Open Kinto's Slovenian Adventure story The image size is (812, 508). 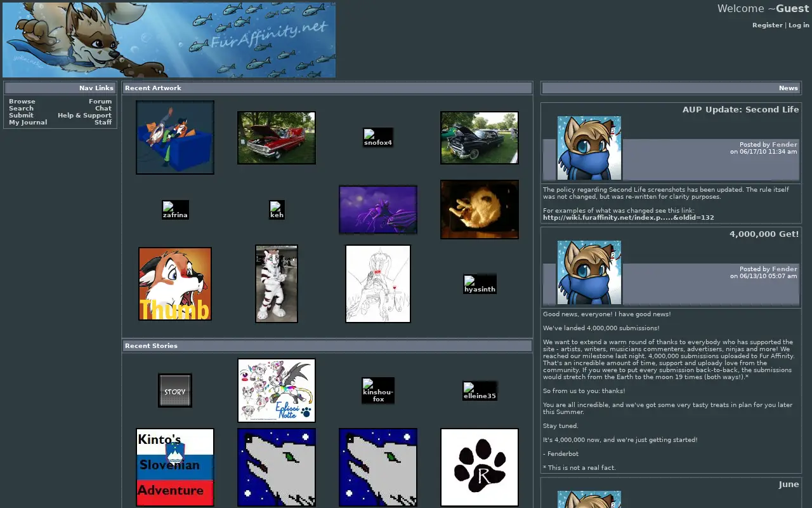click(175, 467)
